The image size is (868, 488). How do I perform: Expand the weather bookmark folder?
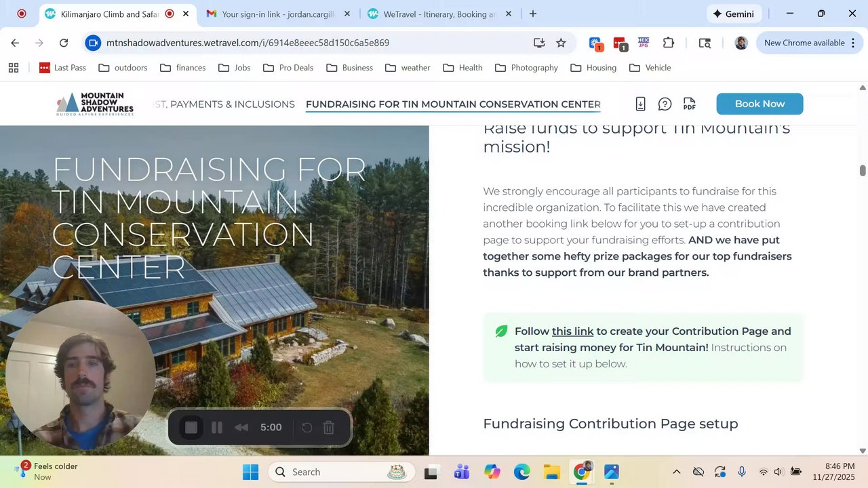pos(408,68)
